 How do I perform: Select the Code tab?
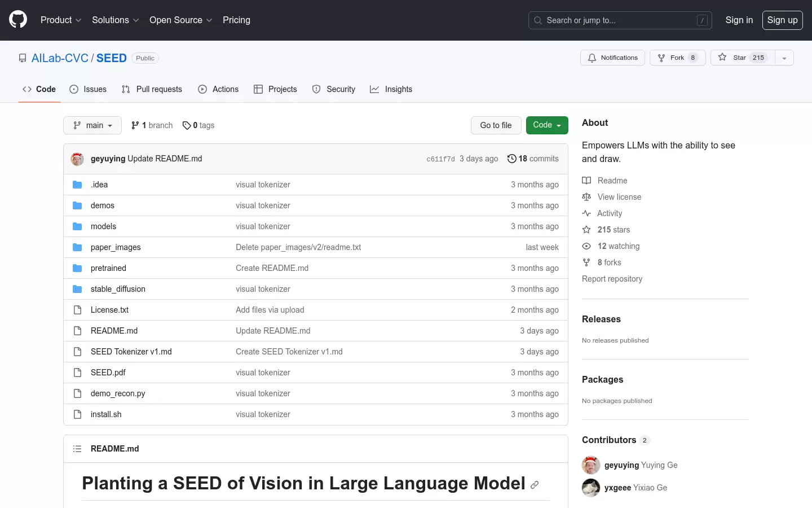click(39, 89)
